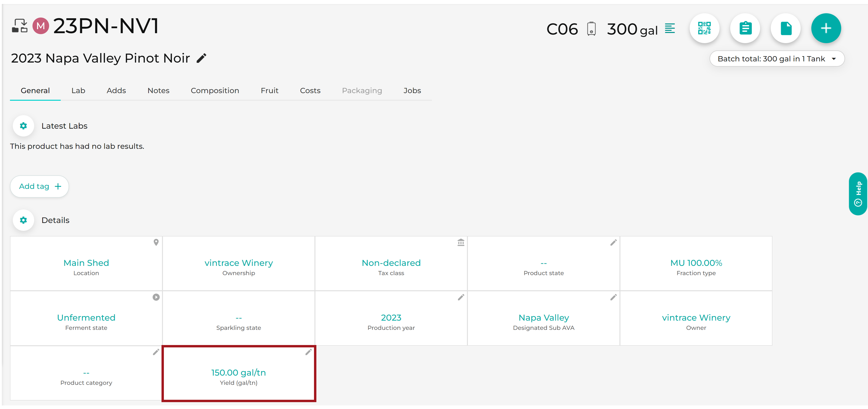Image resolution: width=868 pixels, height=409 pixels.
Task: Edit the 2023 Napa Valley Pinot Noir name
Action: click(202, 58)
